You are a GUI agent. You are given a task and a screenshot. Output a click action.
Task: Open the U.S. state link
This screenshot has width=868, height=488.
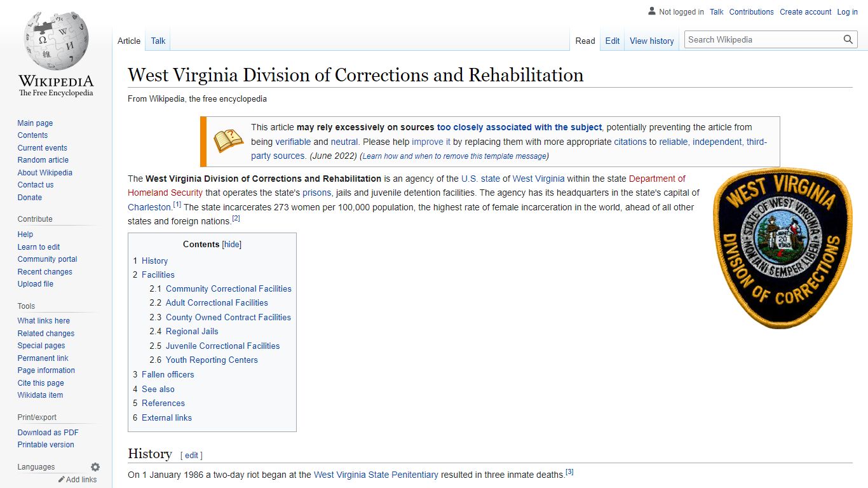(x=480, y=179)
